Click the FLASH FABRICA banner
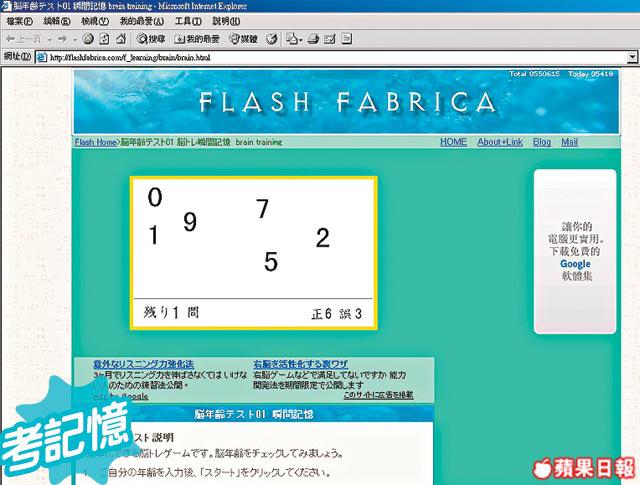The image size is (640, 485). coord(346,102)
